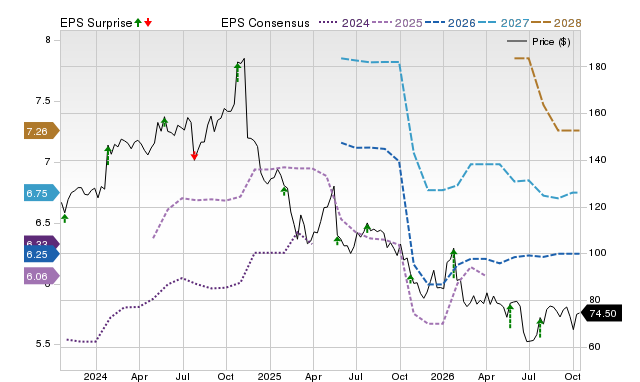
Task: Click the 160 label on the price axis
Action: tap(598, 113)
